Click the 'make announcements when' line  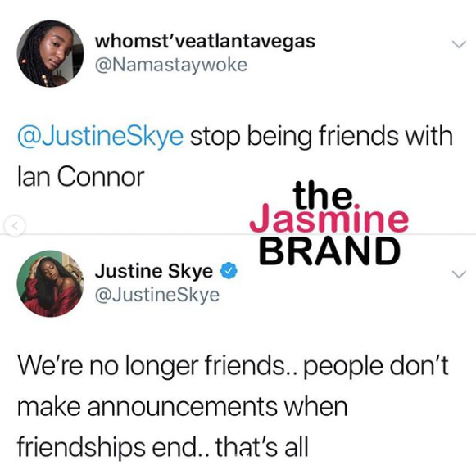coord(183,407)
